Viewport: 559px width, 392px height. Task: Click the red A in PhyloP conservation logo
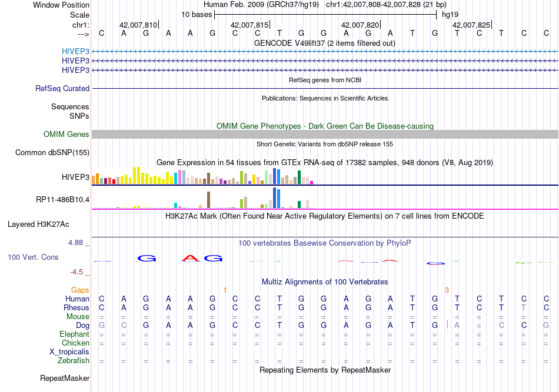[191, 258]
